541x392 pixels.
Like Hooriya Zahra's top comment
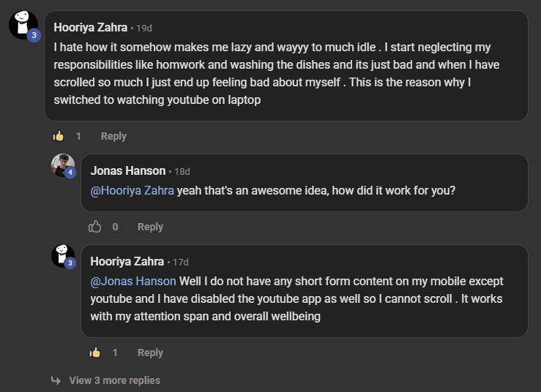[59, 136]
